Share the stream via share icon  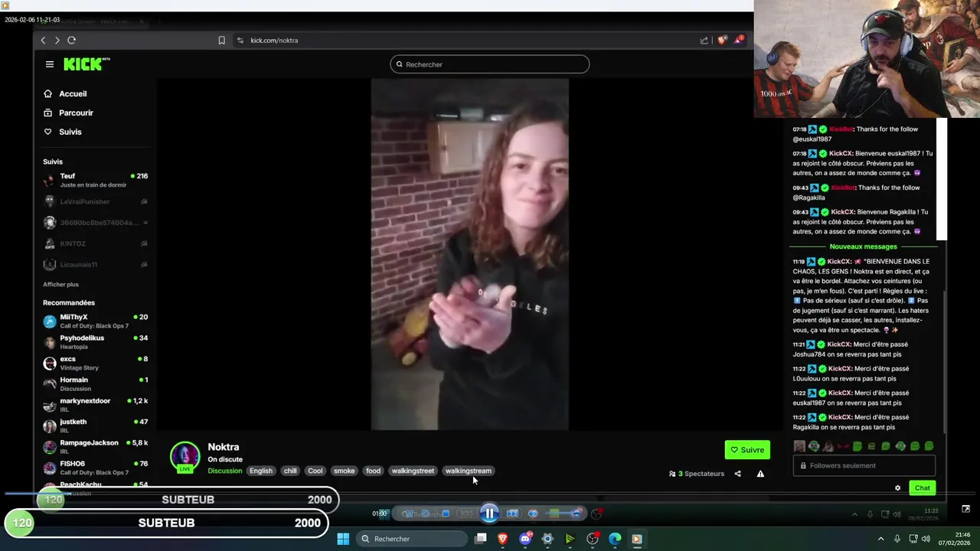pyautogui.click(x=737, y=474)
